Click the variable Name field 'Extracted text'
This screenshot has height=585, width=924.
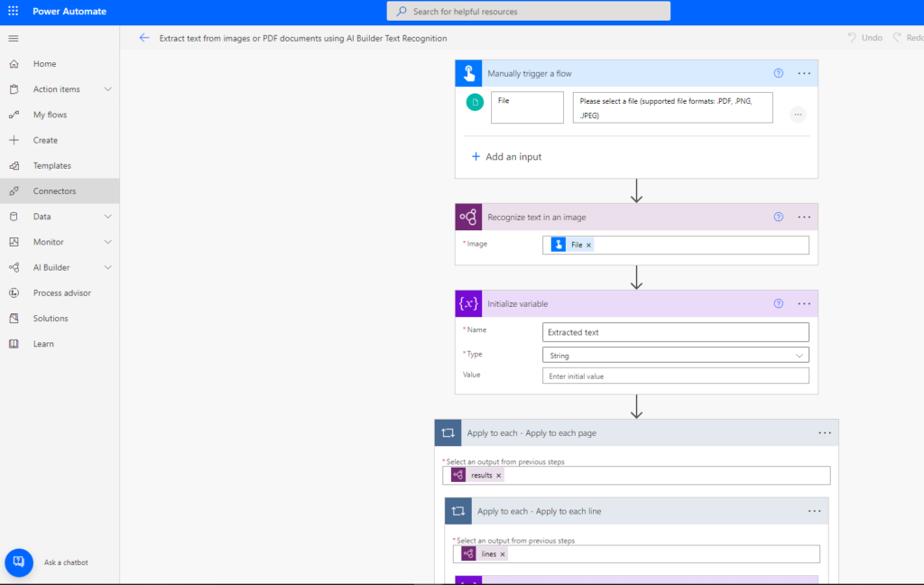coord(675,332)
